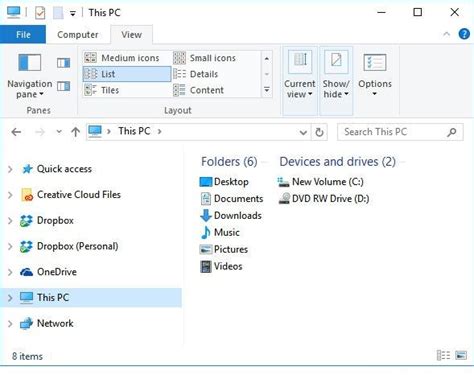Click the address bar computer icon
474x383 pixels.
pyautogui.click(x=95, y=131)
